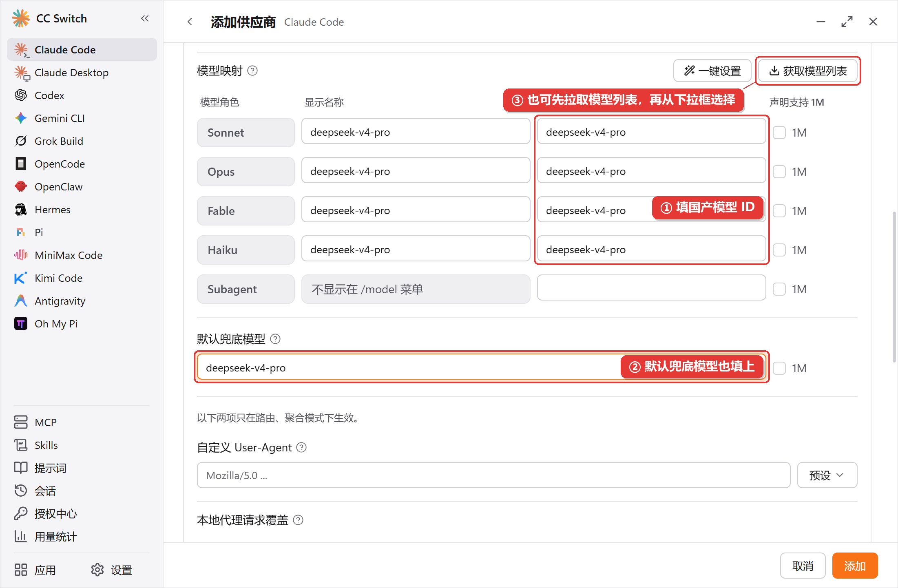This screenshot has width=898, height=588.
Task: Focus the Mozilla/5.0 User-Agent field
Action: pyautogui.click(x=493, y=475)
